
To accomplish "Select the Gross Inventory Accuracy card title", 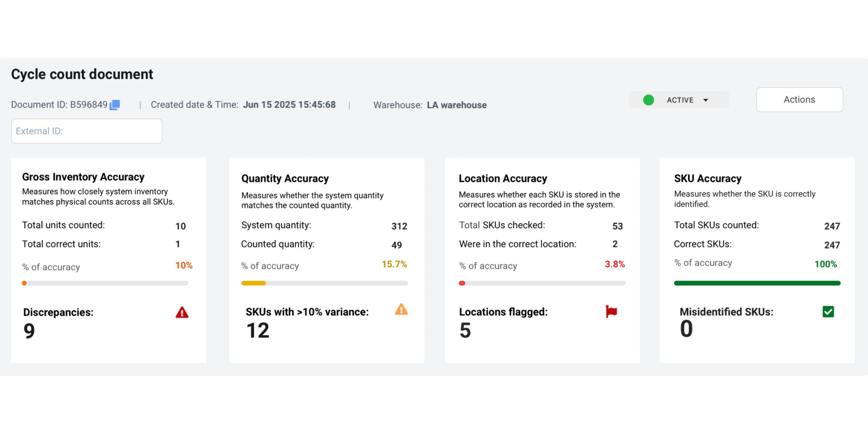I will tap(83, 177).
